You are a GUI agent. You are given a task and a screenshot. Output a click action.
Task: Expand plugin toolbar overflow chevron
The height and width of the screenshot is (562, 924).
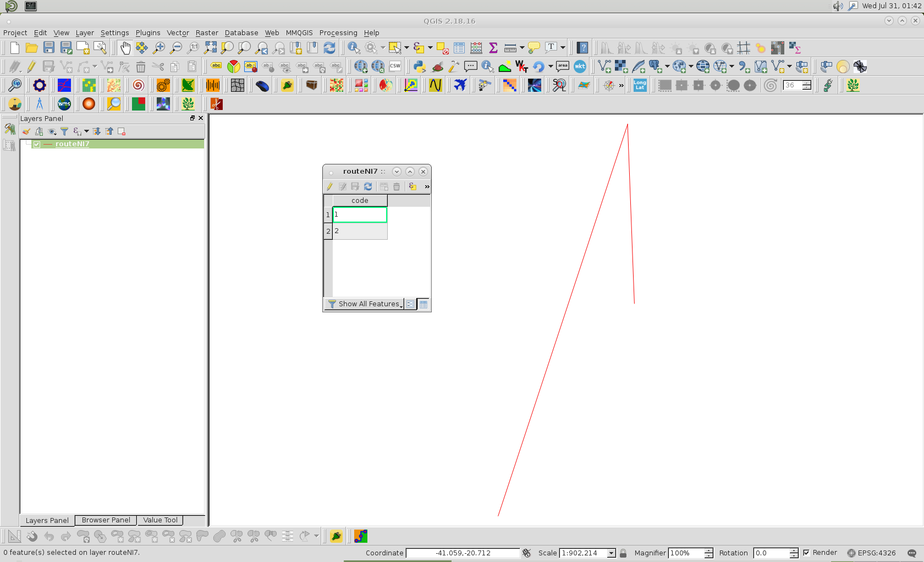point(621,85)
